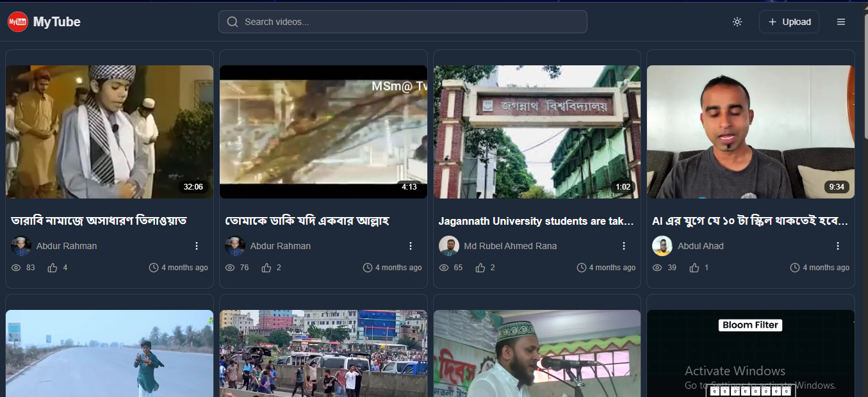Open the Jagannath University students video title
The height and width of the screenshot is (397, 868).
point(536,221)
